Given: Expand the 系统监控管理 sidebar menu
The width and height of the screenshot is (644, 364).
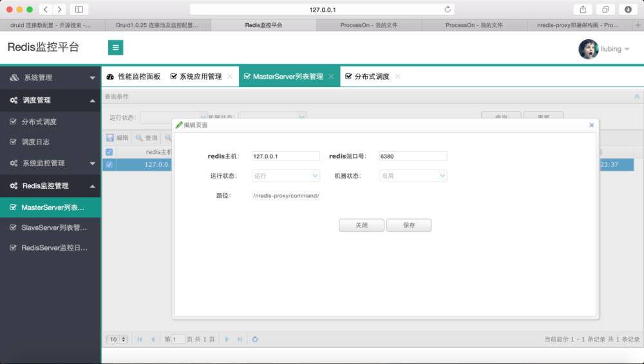Looking at the screenshot, I should (50, 163).
